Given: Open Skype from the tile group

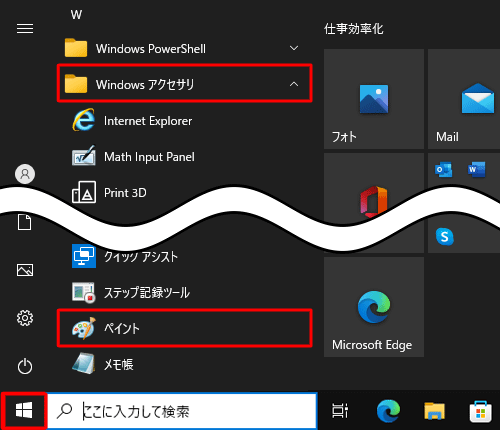Looking at the screenshot, I should click(444, 236).
